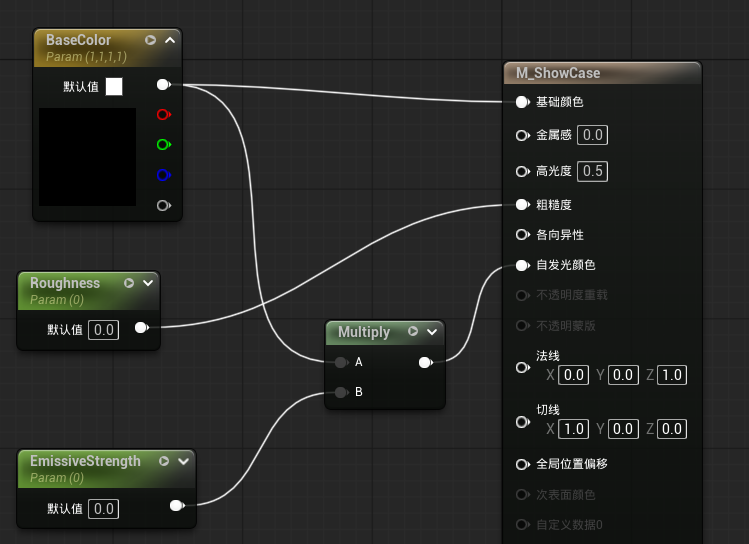
Task: Click the 各向异性 input pin
Action: 523,235
